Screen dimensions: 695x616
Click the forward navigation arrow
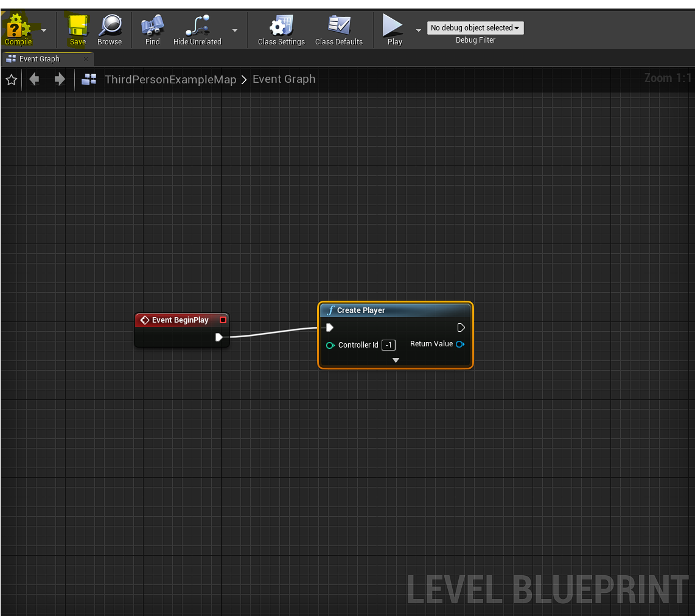pyautogui.click(x=58, y=79)
